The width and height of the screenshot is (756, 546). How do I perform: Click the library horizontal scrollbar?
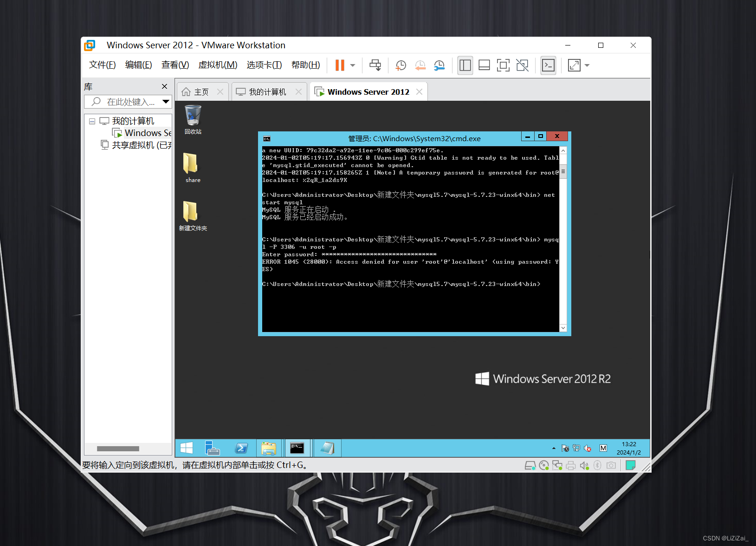coord(118,448)
